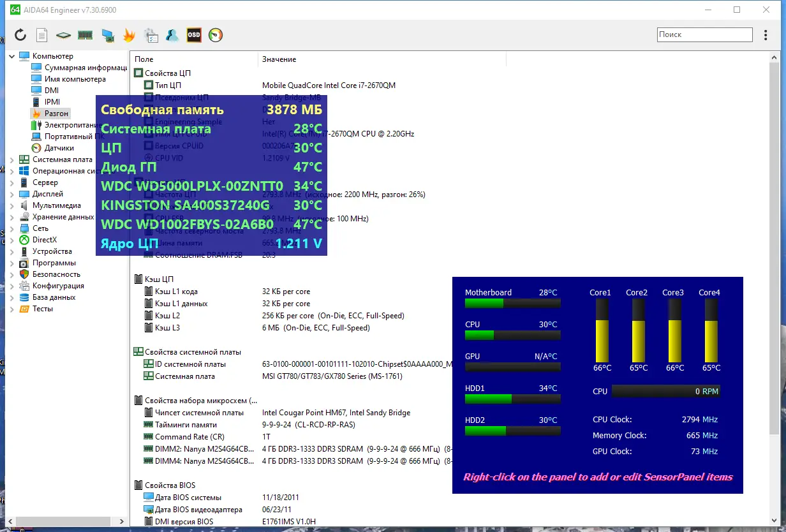Select Имя компьютера tree item
786x532 pixels.
(x=75, y=79)
